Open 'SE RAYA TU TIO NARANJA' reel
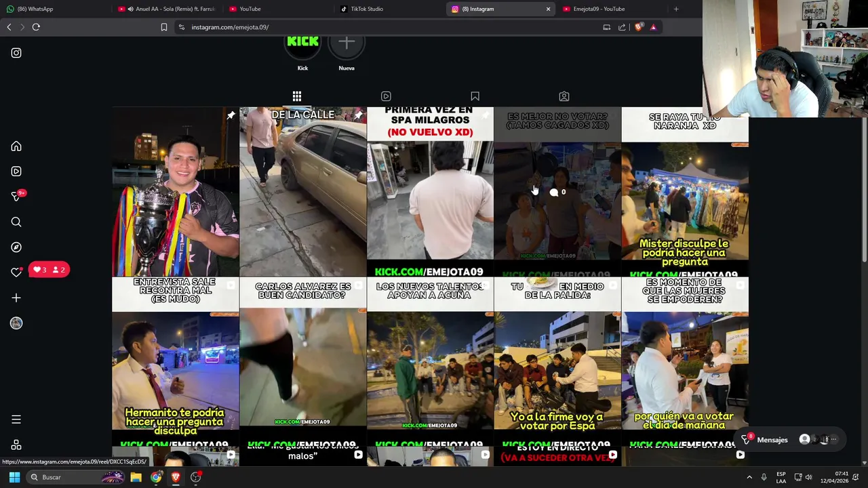 click(x=685, y=191)
